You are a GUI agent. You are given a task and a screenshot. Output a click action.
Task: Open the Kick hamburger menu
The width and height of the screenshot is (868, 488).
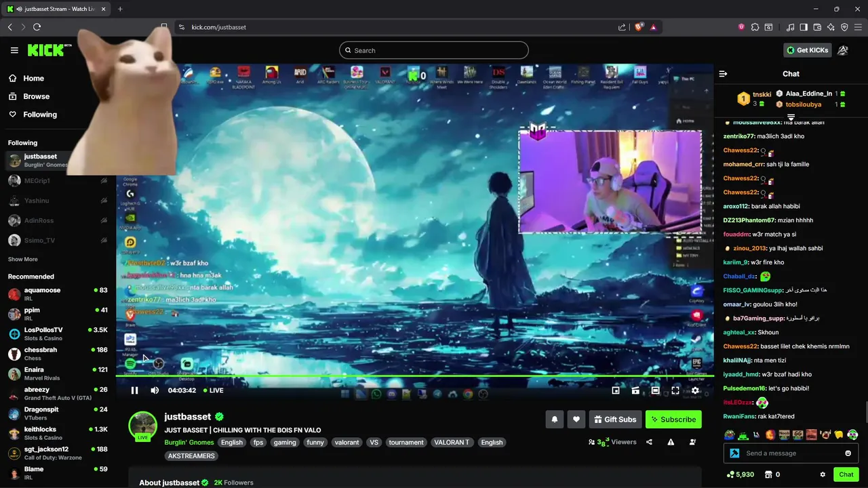14,50
